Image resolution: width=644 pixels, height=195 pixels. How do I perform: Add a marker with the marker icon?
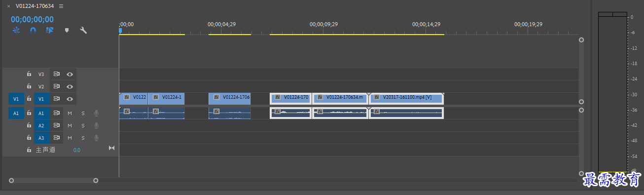click(x=67, y=30)
